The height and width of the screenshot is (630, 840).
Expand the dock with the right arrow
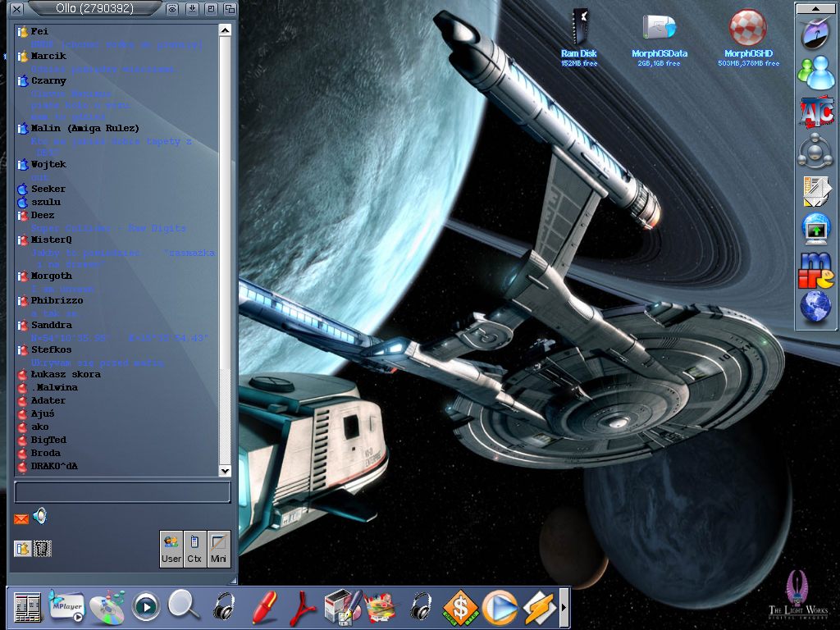click(564, 608)
